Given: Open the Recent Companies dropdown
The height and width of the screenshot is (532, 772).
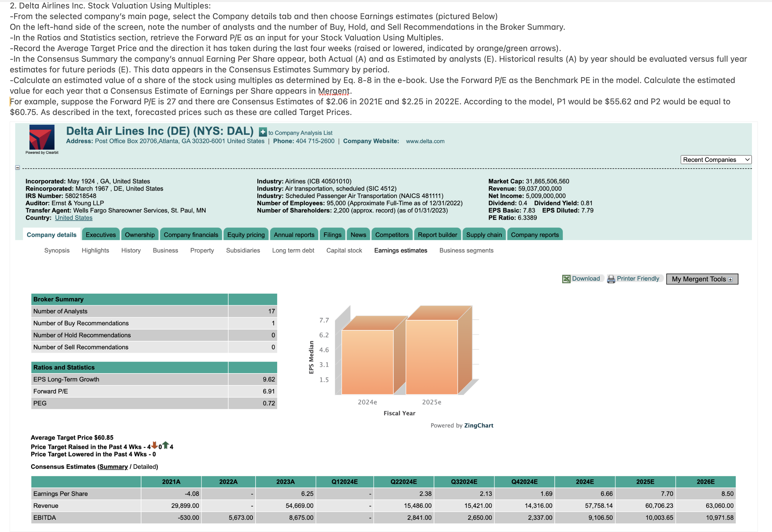Looking at the screenshot, I should click(x=716, y=159).
